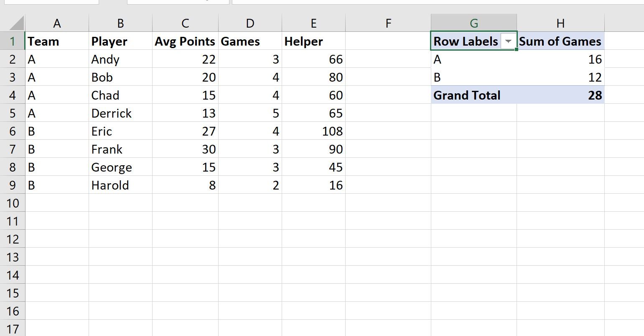644x336 pixels.
Task: Select Helper value 90
Action: [313, 149]
